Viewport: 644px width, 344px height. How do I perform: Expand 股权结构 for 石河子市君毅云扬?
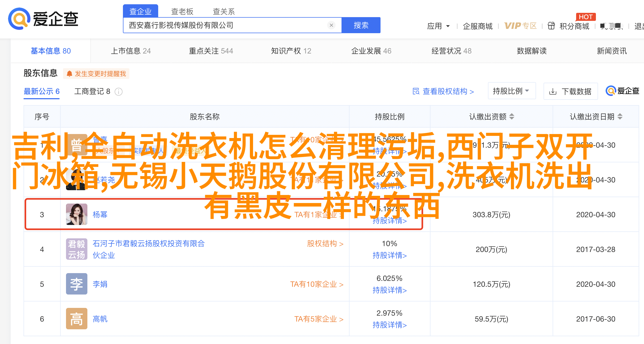click(325, 244)
